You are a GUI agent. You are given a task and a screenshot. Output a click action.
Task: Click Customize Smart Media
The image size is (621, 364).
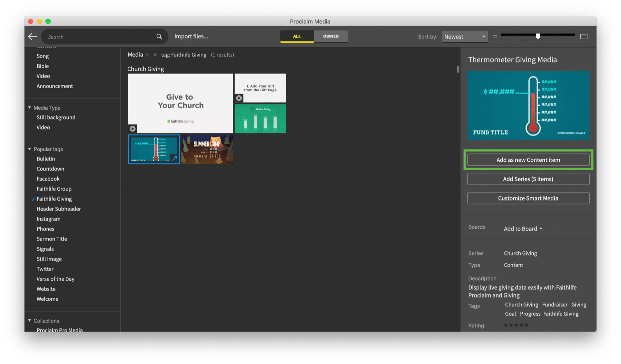tap(528, 198)
